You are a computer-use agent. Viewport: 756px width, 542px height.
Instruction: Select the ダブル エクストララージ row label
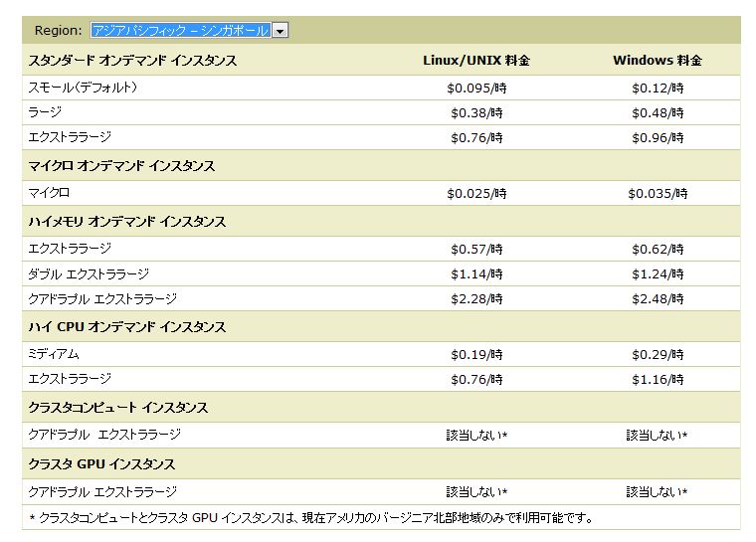pos(89,273)
